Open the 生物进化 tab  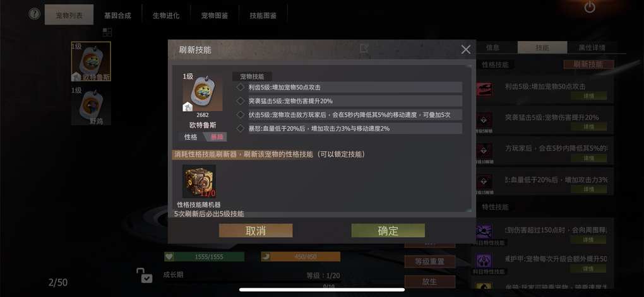coord(166,16)
